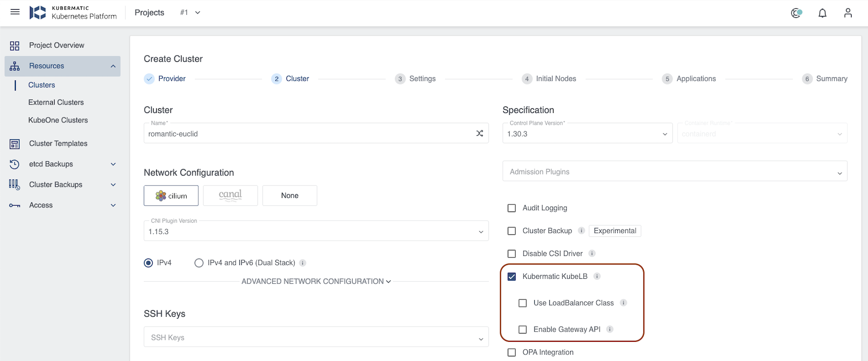The height and width of the screenshot is (361, 868).
Task: Select the canal CNI plugin button
Action: pyautogui.click(x=230, y=196)
